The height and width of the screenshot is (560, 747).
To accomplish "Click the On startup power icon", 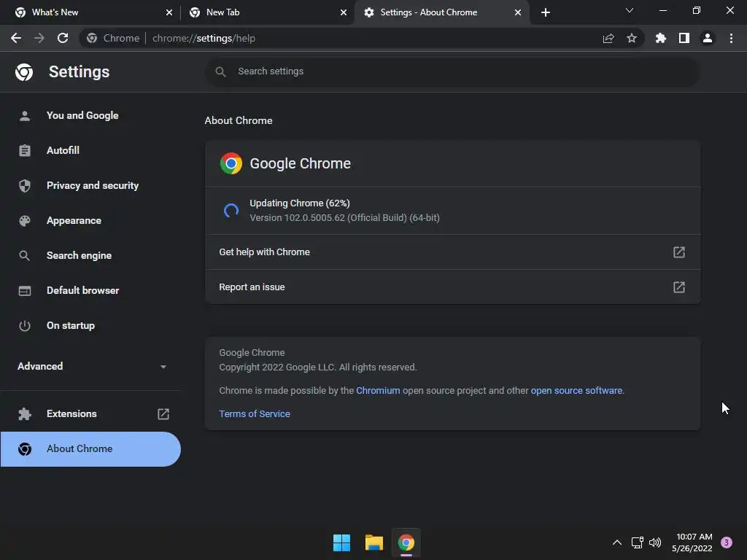I will pos(25,326).
